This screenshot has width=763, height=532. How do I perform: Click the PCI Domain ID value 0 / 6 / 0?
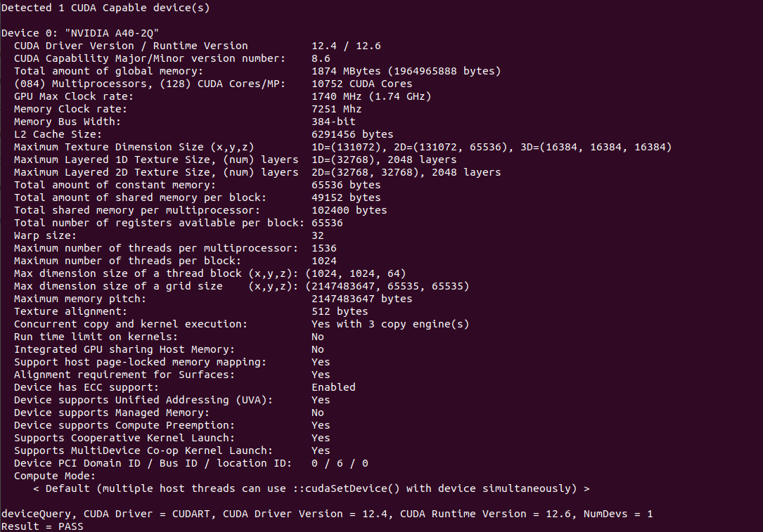pyautogui.click(x=340, y=463)
